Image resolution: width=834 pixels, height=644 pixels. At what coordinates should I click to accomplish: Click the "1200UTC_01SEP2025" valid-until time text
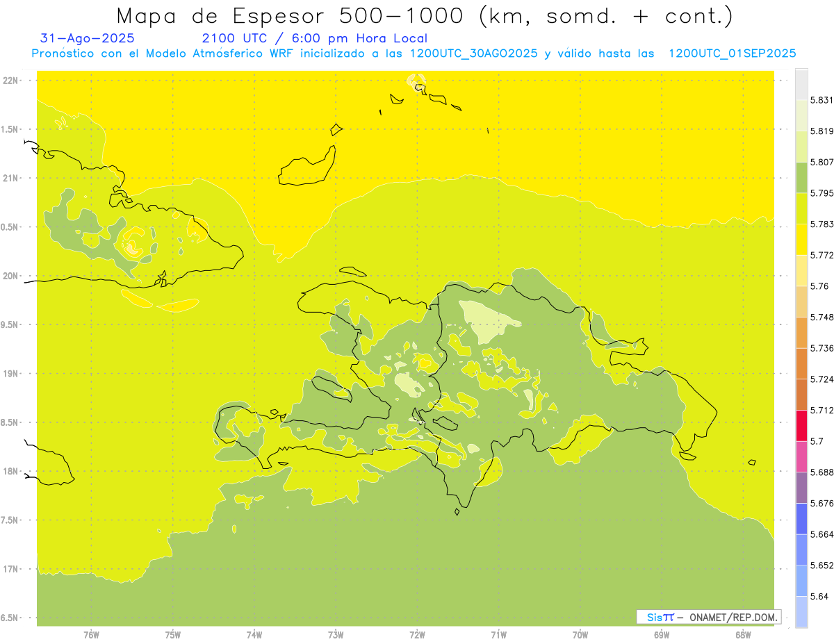pyautogui.click(x=732, y=53)
